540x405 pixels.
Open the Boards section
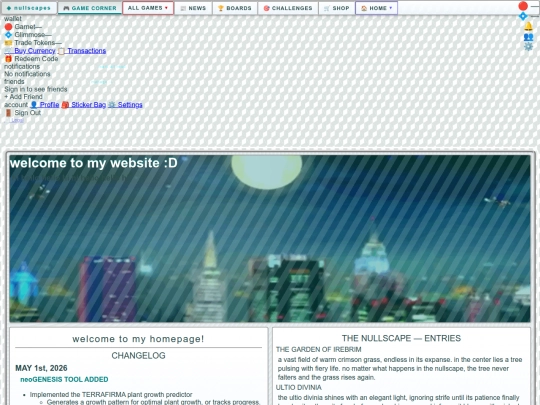point(235,8)
